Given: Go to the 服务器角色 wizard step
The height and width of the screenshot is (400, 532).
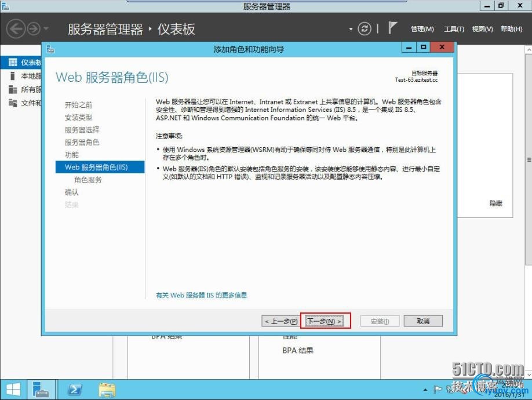Looking at the screenshot, I should (82, 143).
